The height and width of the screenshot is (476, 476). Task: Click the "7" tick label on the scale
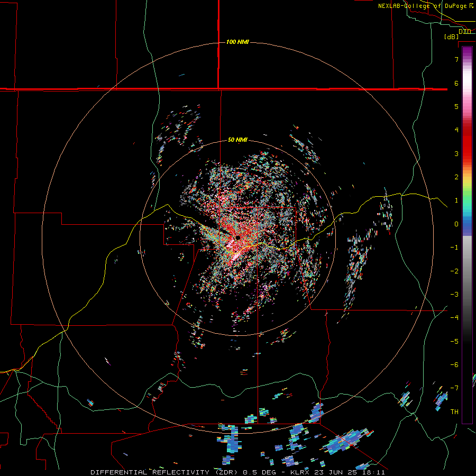coord(456,59)
